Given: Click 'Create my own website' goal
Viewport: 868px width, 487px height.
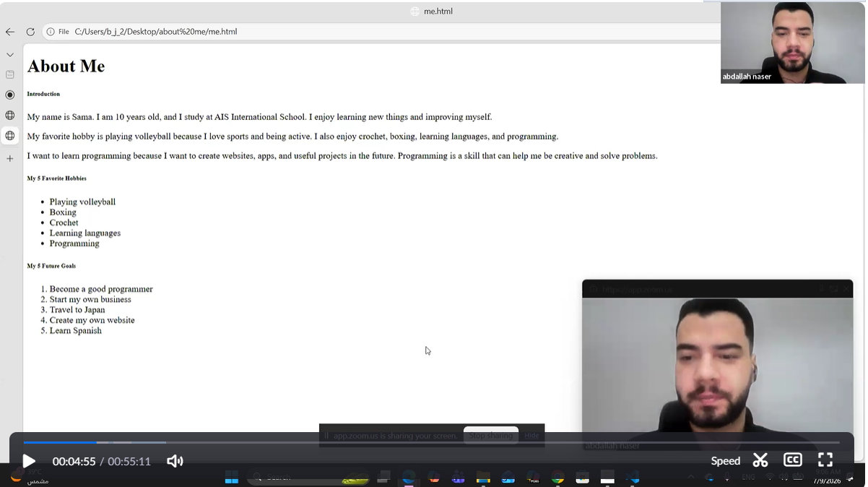Looking at the screenshot, I should coord(92,320).
